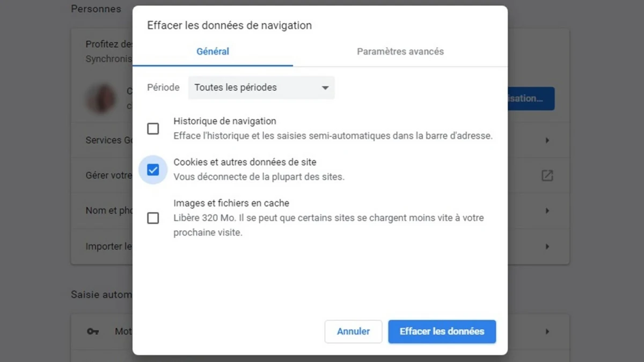Click the external link icon in Gérer row
The width and height of the screenshot is (644, 362).
[x=547, y=175]
